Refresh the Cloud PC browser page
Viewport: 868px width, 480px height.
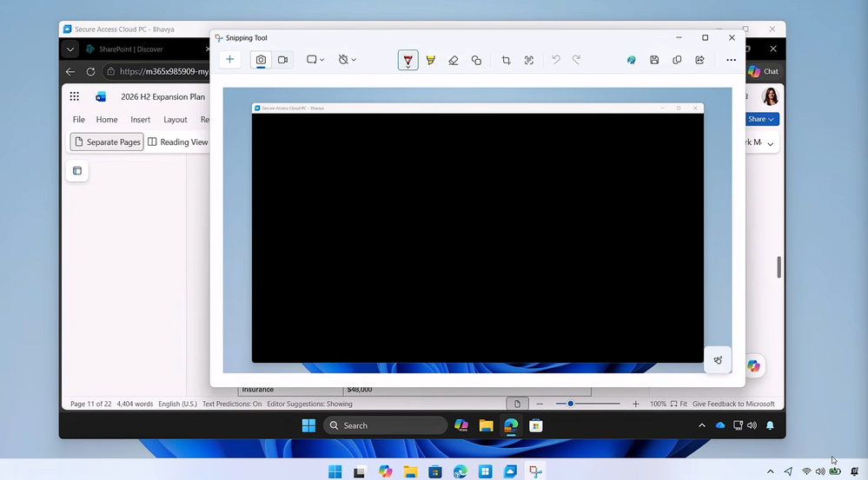coord(90,72)
